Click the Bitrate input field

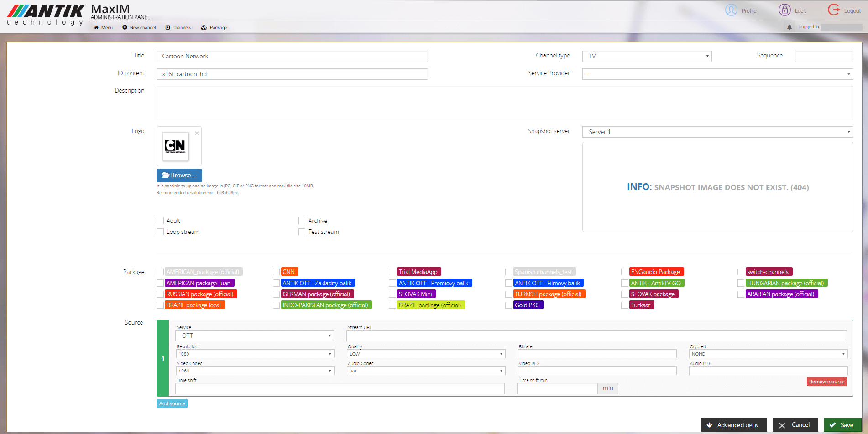click(x=597, y=354)
